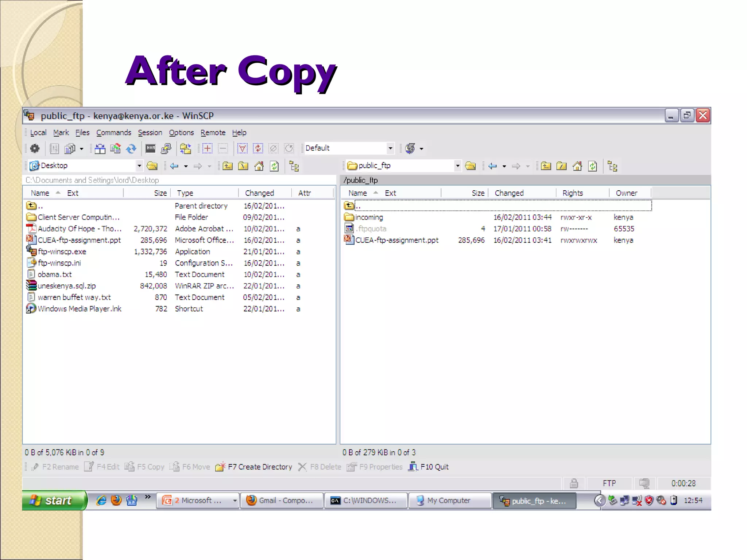Image resolution: width=747 pixels, height=560 pixels.
Task: Open remote directory browse folder icon
Action: point(471,166)
